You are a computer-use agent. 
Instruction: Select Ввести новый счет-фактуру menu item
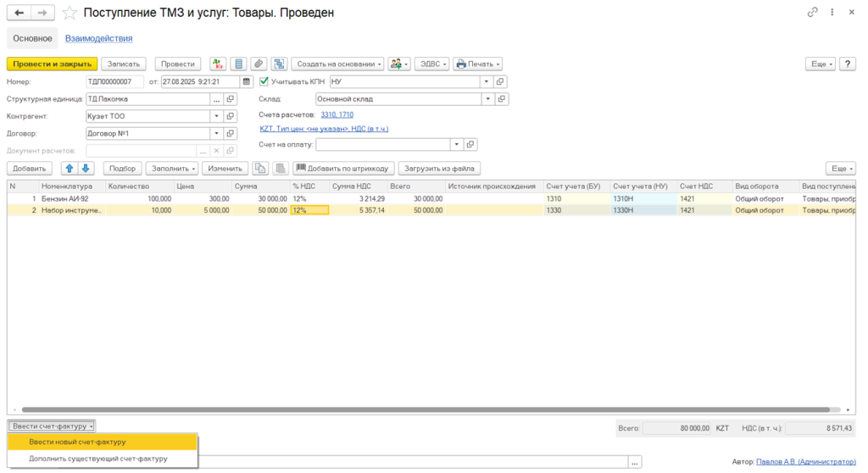(77, 442)
